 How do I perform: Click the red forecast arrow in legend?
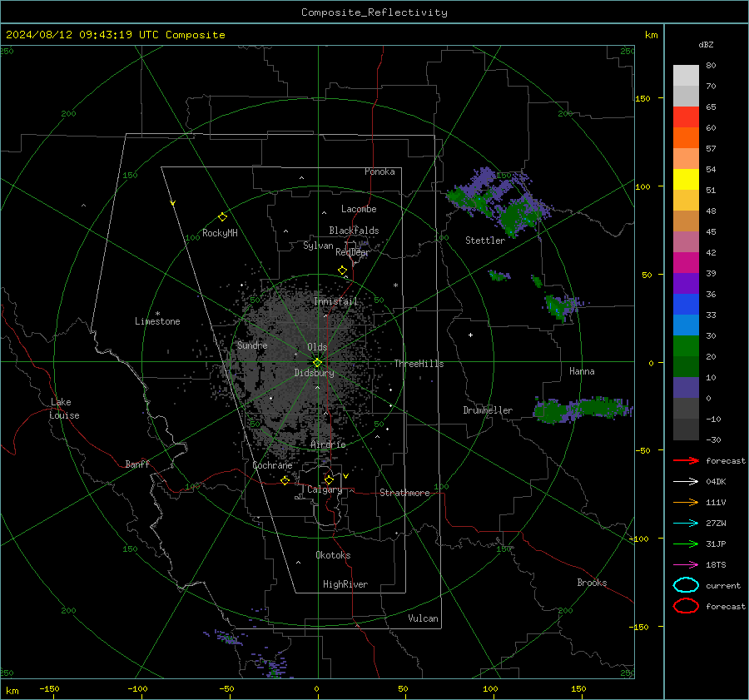pyautogui.click(x=686, y=460)
